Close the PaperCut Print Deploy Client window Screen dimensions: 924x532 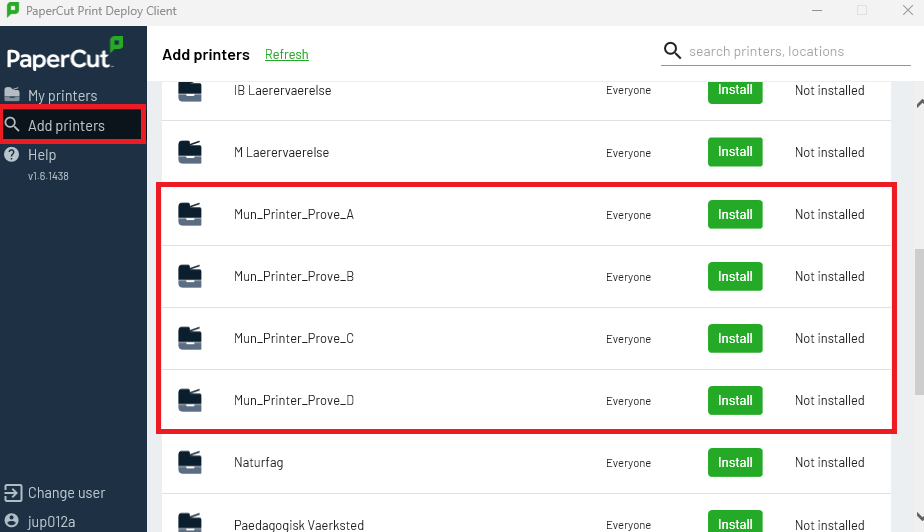pos(908,11)
